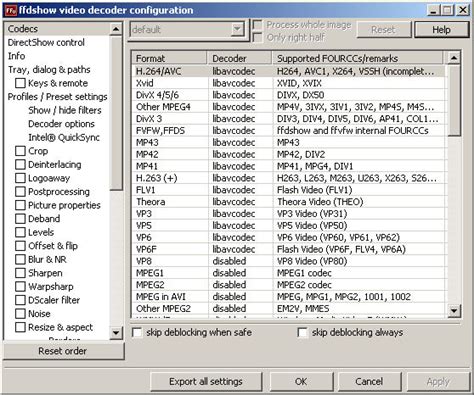Viewport: 474px width, 395px height.
Task: Click Supported FOURCCs/remarks column header
Action: (x=358, y=58)
